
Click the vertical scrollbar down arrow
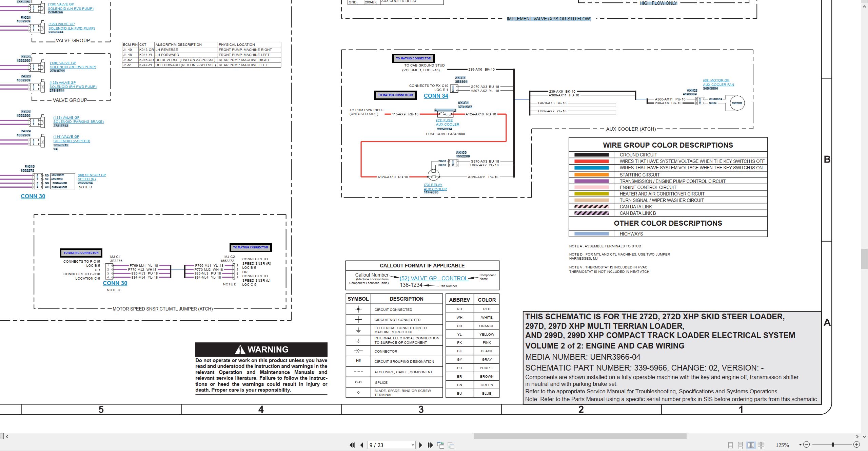click(865, 436)
